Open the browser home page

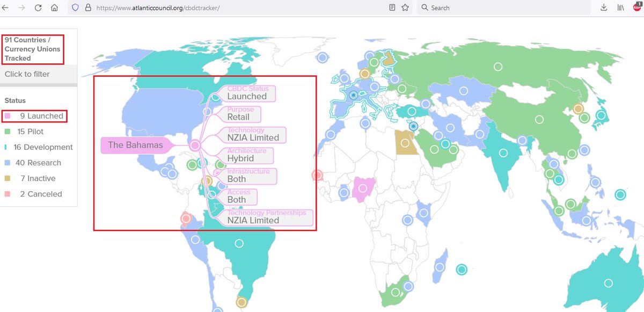click(54, 8)
